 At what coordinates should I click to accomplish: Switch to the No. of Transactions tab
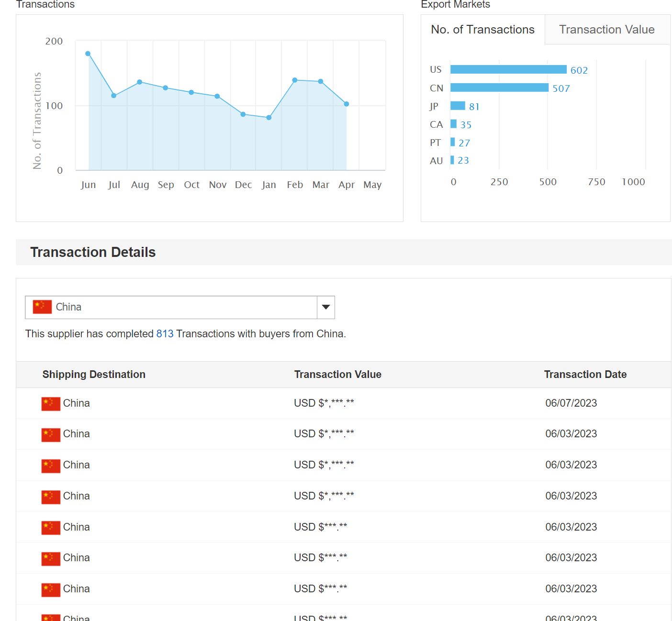coord(482,30)
